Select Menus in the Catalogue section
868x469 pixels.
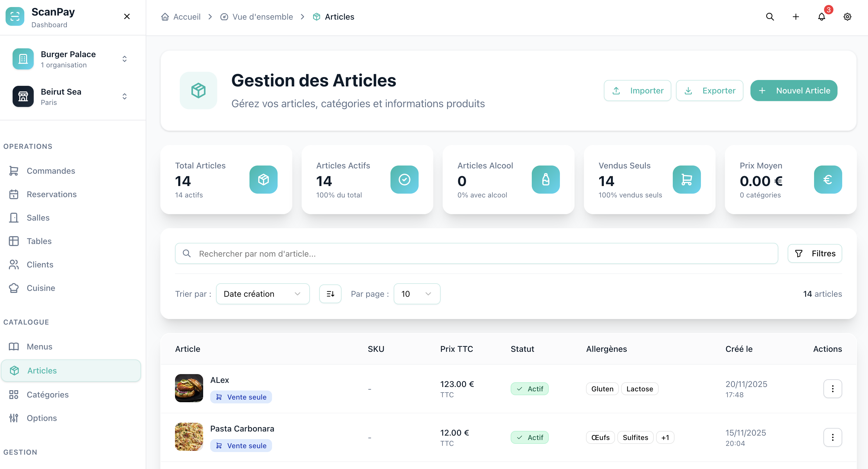pos(39,346)
